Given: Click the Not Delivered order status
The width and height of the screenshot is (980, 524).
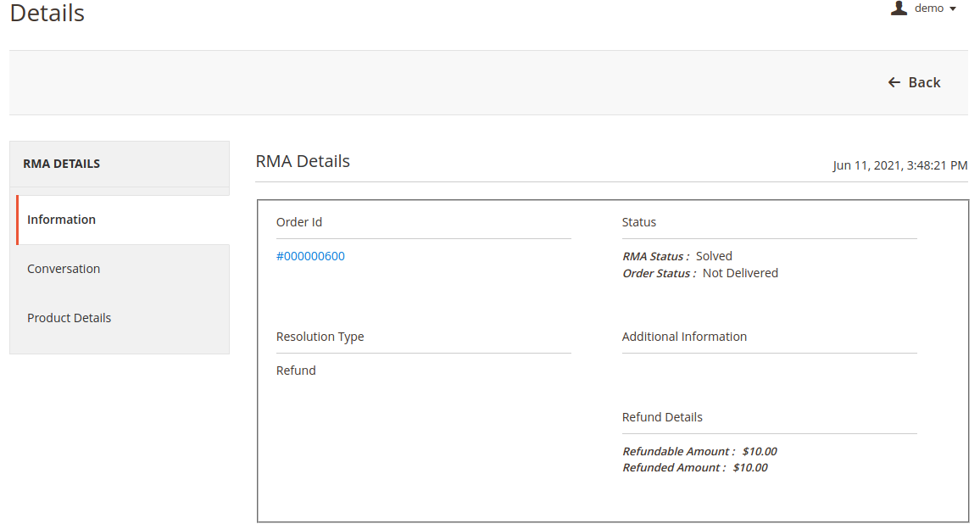Looking at the screenshot, I should pyautogui.click(x=740, y=273).
